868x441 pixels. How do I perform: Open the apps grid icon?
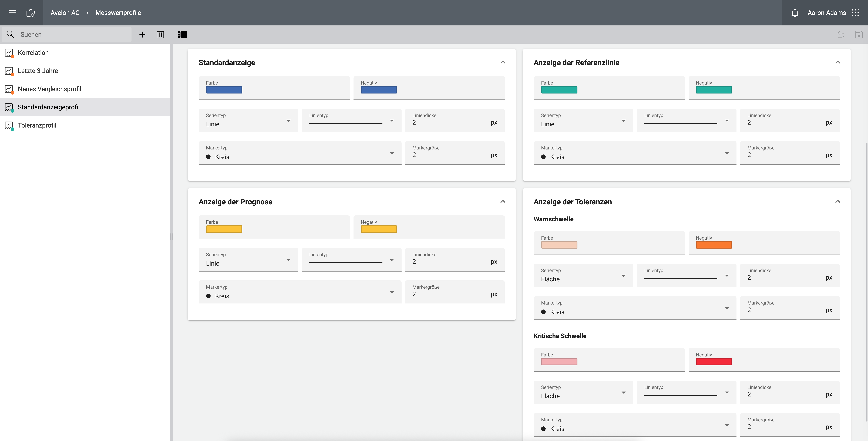855,13
